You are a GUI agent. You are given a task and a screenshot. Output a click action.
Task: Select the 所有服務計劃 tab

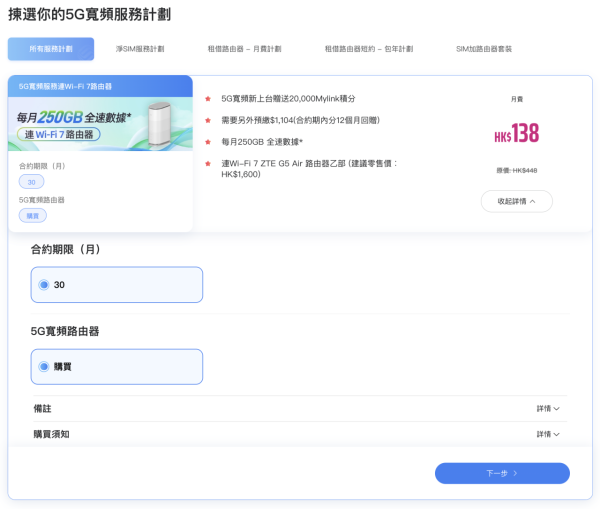point(51,49)
